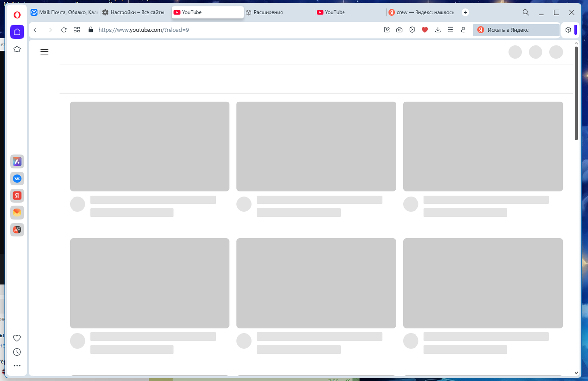The width and height of the screenshot is (588, 381).
Task: Click the browser profile icon
Action: tap(463, 30)
